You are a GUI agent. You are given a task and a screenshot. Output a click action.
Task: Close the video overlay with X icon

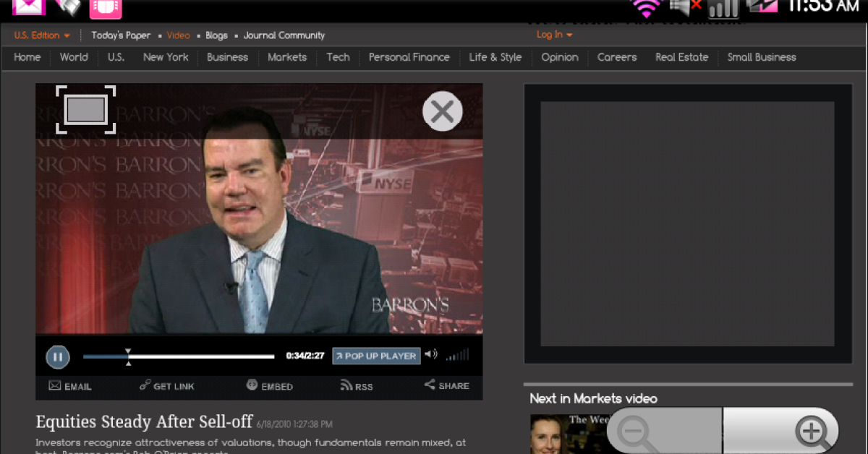(x=442, y=112)
